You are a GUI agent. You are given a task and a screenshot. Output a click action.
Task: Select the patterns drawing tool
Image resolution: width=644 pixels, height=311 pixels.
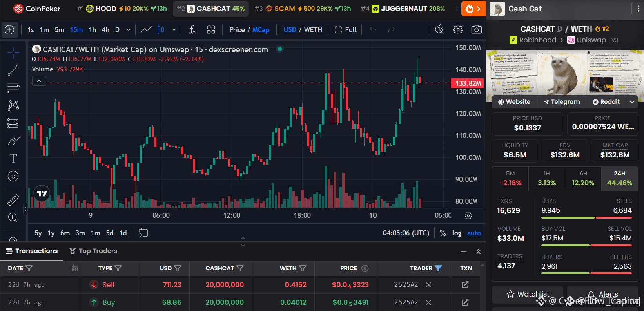coord(13,105)
